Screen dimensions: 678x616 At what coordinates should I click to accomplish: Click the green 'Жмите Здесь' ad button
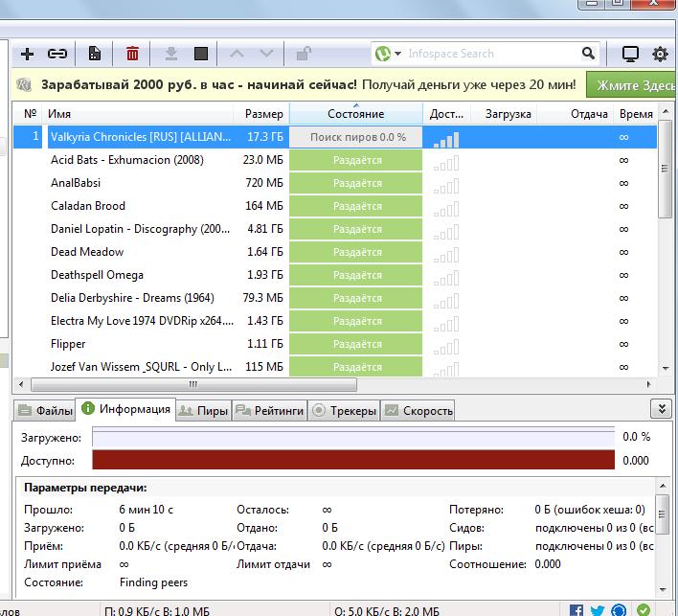(x=632, y=85)
